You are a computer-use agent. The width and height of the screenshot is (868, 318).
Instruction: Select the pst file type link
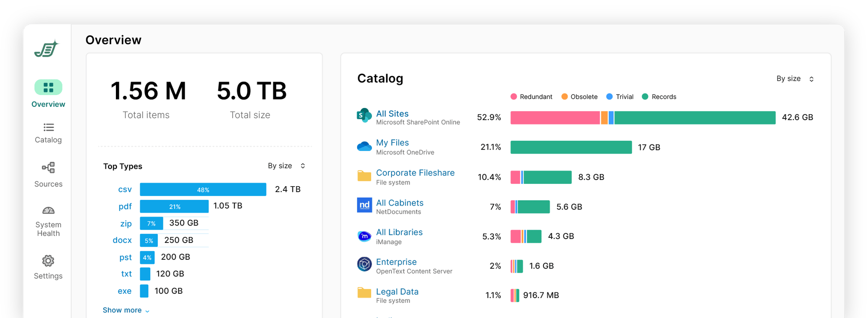click(x=125, y=257)
